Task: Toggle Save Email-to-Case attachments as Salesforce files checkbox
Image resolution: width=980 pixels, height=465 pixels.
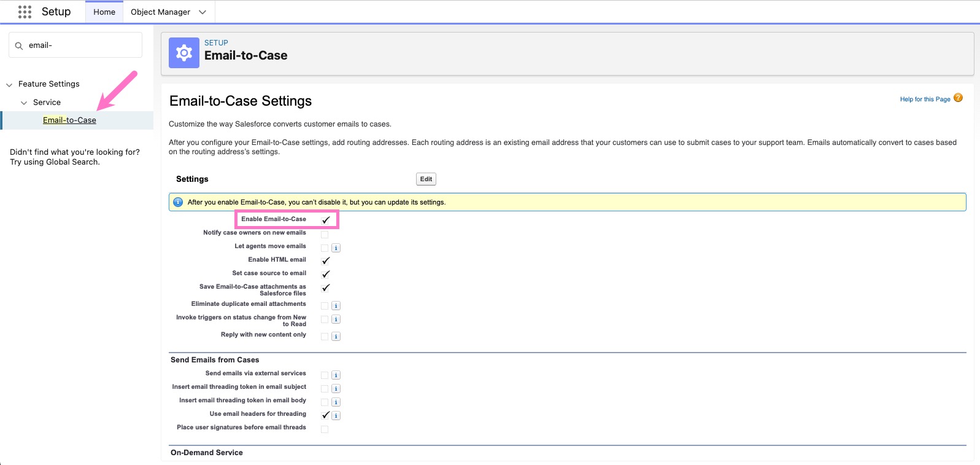Action: 325,287
